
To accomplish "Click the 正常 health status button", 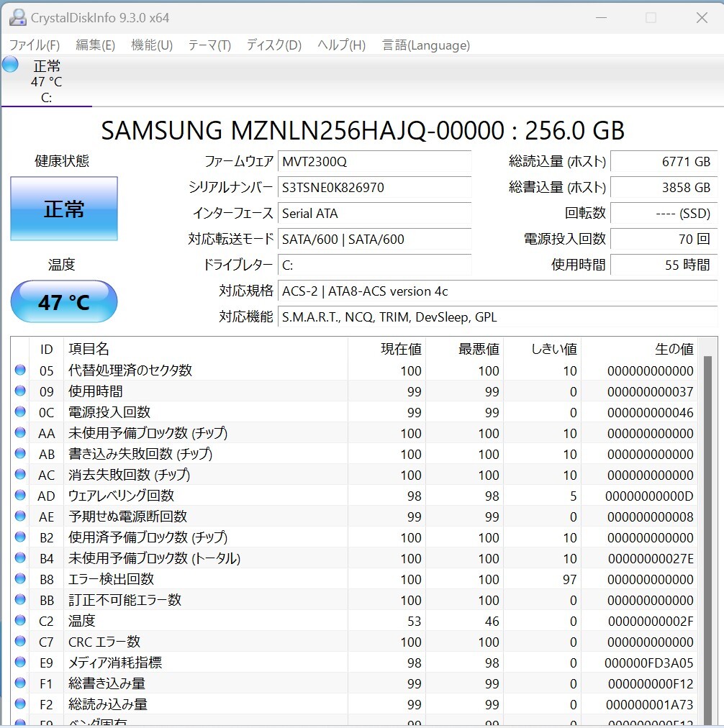I will click(x=64, y=209).
